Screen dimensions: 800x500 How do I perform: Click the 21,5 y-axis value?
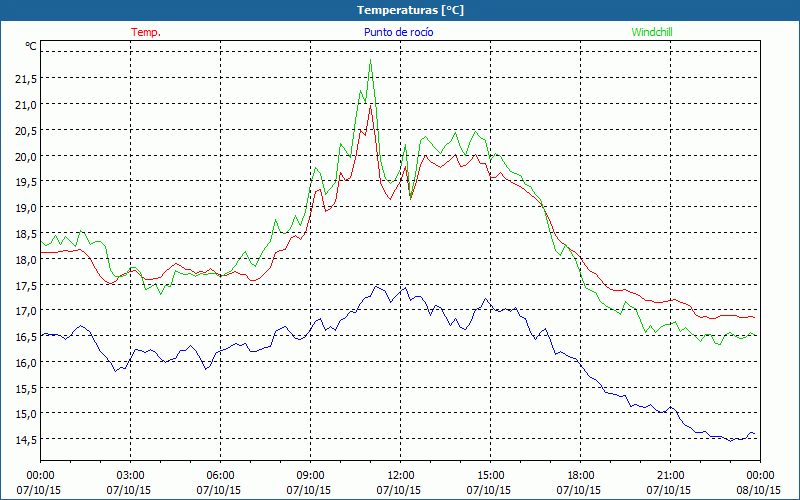[x=26, y=79]
